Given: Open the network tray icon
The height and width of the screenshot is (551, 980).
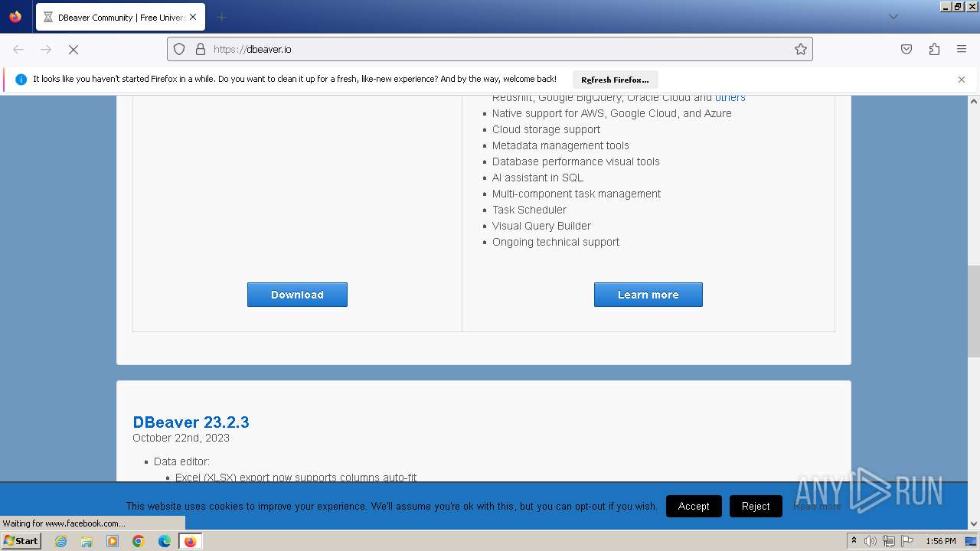Looking at the screenshot, I should click(889, 541).
